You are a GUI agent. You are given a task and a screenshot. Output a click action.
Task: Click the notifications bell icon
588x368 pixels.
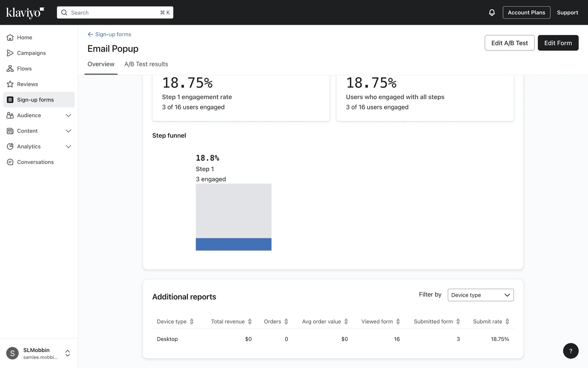pyautogui.click(x=492, y=13)
